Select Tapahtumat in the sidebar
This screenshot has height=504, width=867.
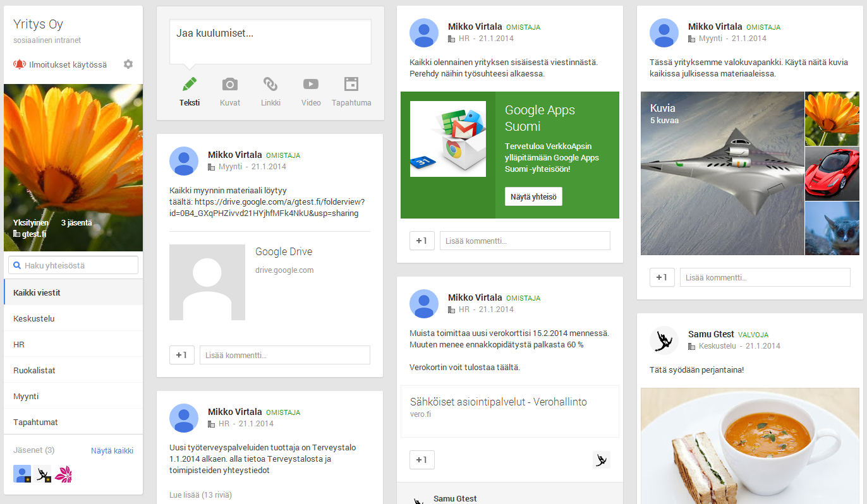pos(35,423)
